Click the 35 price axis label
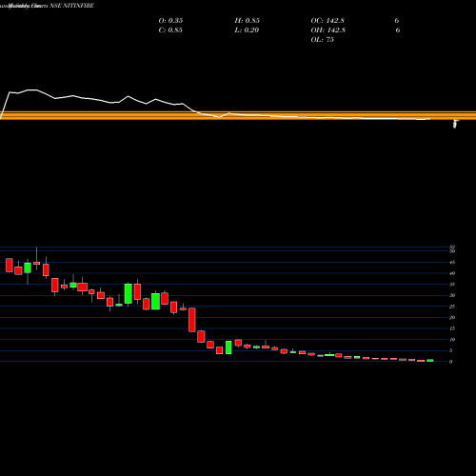Viewport: 476px width, 476px height. (x=452, y=285)
